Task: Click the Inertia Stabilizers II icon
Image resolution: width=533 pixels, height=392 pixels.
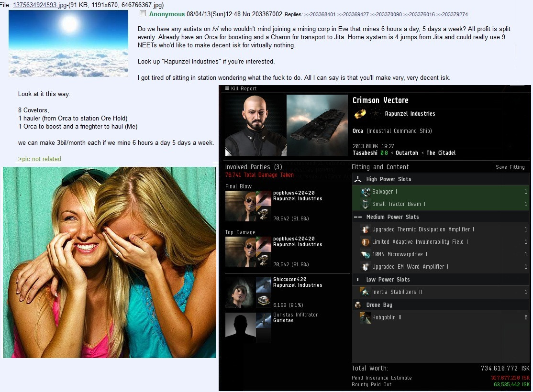Action: [x=366, y=292]
